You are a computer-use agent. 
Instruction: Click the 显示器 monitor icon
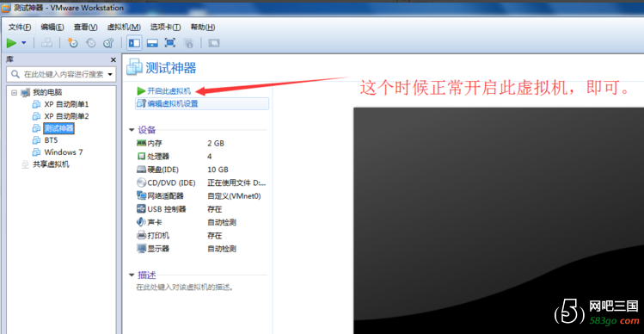(141, 249)
